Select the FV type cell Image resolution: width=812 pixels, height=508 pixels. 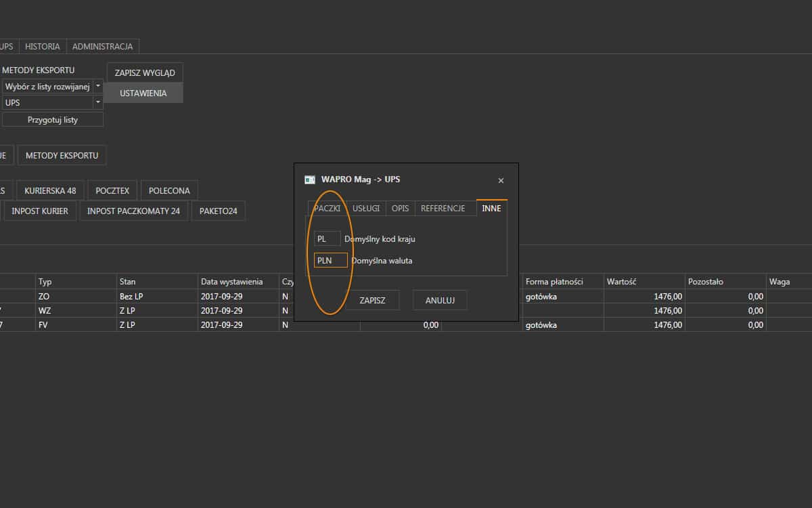(x=76, y=324)
